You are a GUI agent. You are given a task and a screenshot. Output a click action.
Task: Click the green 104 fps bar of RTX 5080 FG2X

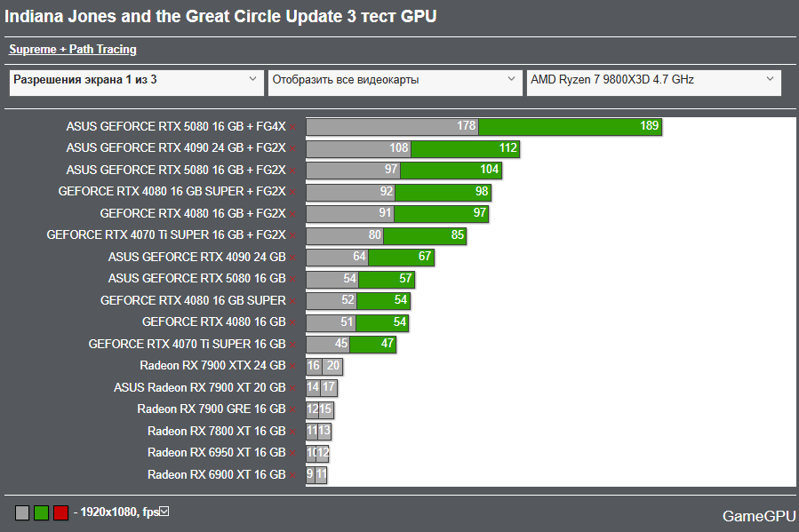coord(451,170)
